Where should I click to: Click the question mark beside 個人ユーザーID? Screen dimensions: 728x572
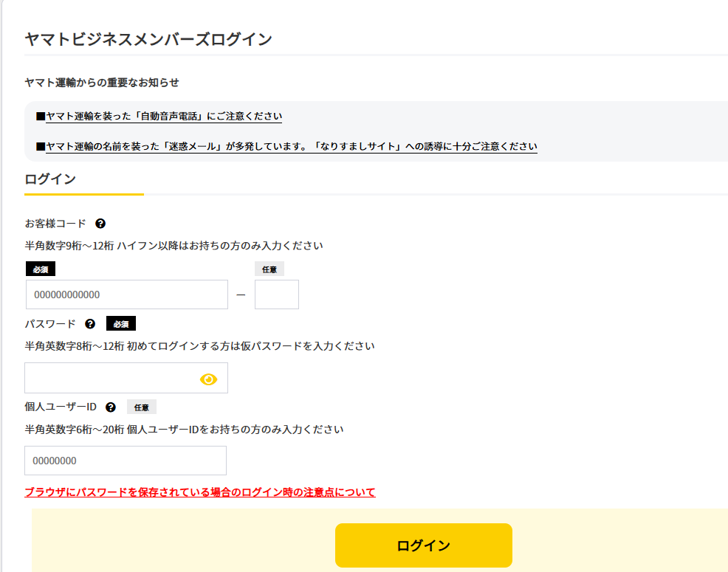coord(111,407)
